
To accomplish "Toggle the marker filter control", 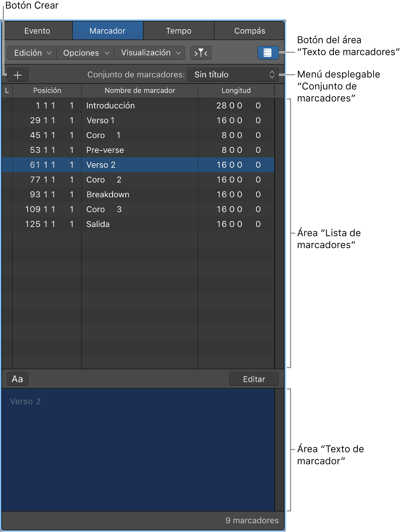I will click(201, 53).
